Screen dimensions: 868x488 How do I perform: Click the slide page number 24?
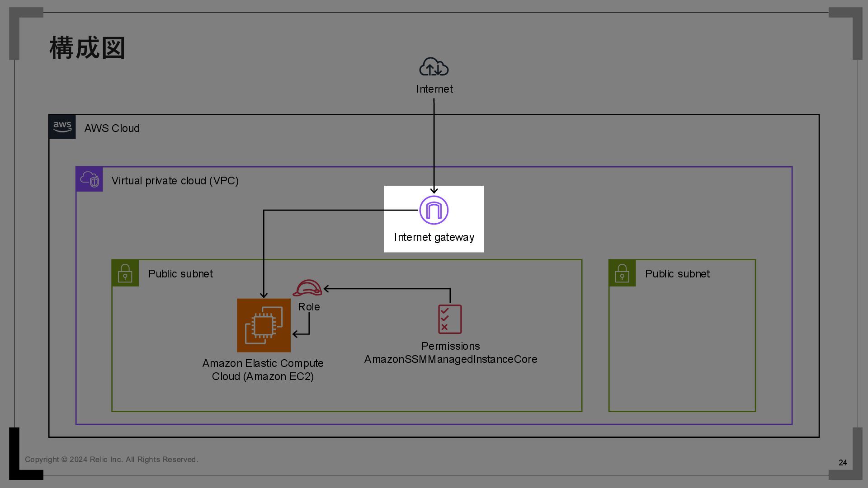[843, 463]
